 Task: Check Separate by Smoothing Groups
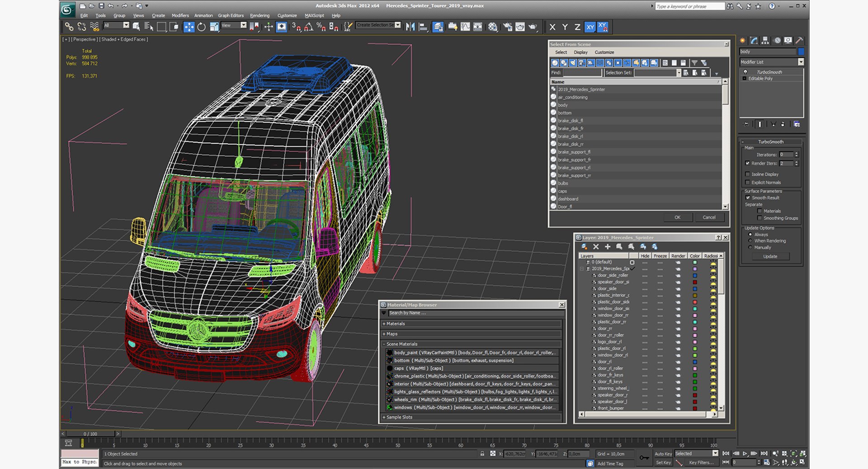759,218
